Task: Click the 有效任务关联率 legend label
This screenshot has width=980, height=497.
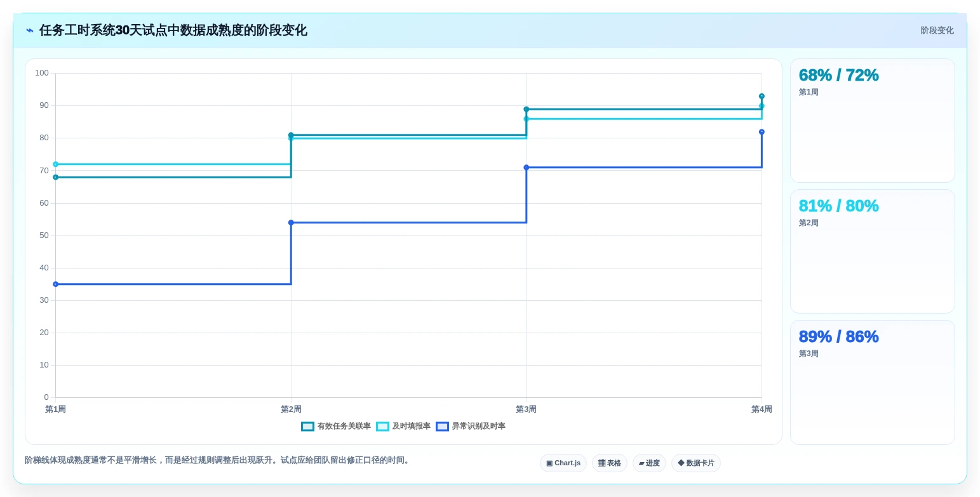Action: pos(344,427)
